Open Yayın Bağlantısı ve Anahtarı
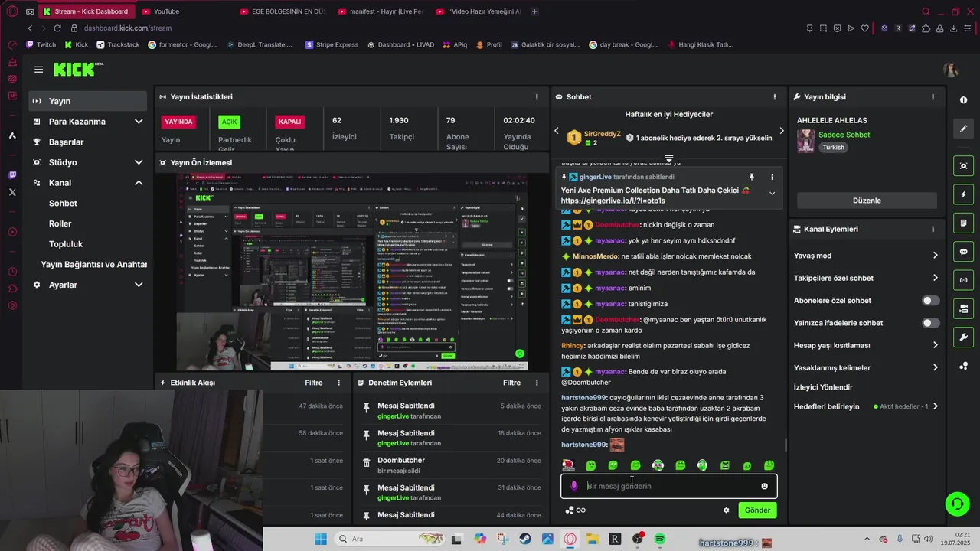The image size is (980, 551). (x=94, y=264)
